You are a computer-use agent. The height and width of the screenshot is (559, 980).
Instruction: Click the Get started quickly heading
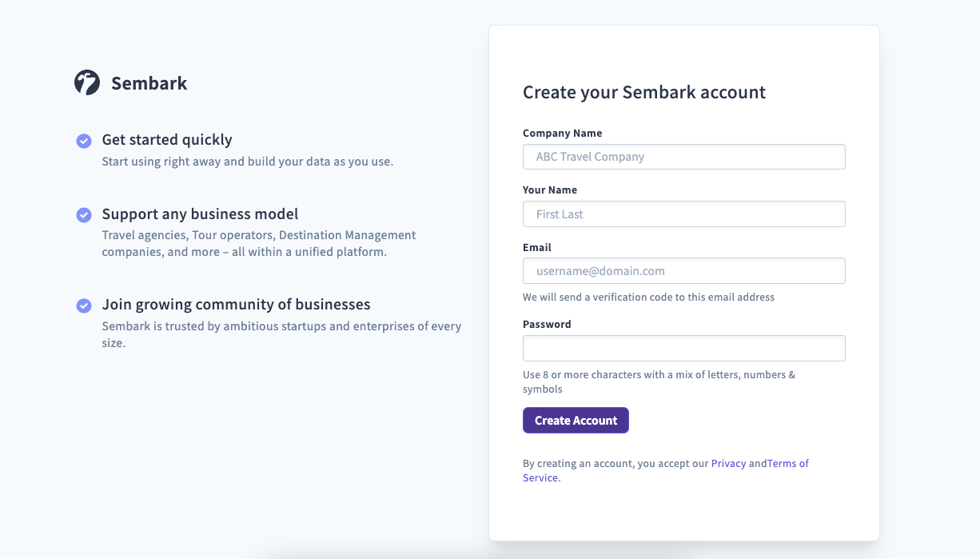pos(166,139)
